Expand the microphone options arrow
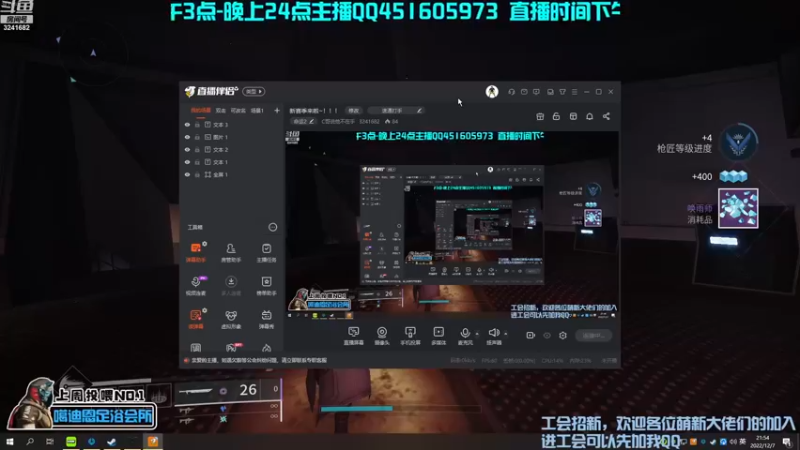800x450 pixels. coord(477,334)
